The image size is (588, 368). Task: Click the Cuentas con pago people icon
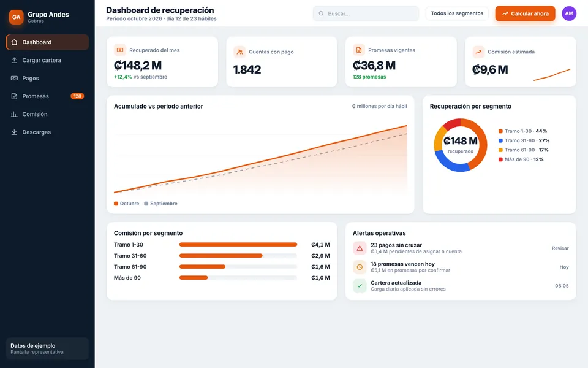click(x=239, y=52)
